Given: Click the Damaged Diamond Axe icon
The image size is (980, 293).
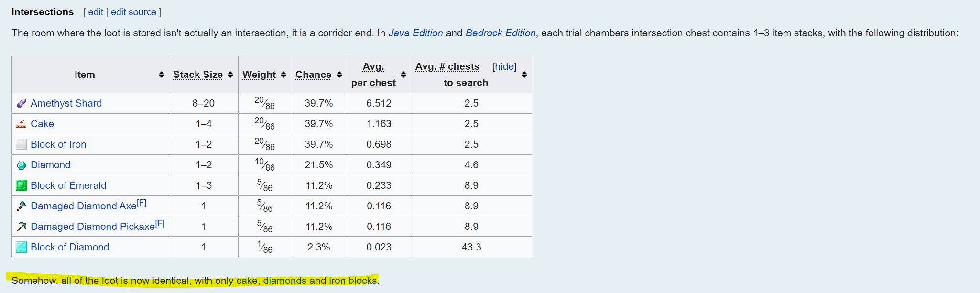Looking at the screenshot, I should 21,206.
